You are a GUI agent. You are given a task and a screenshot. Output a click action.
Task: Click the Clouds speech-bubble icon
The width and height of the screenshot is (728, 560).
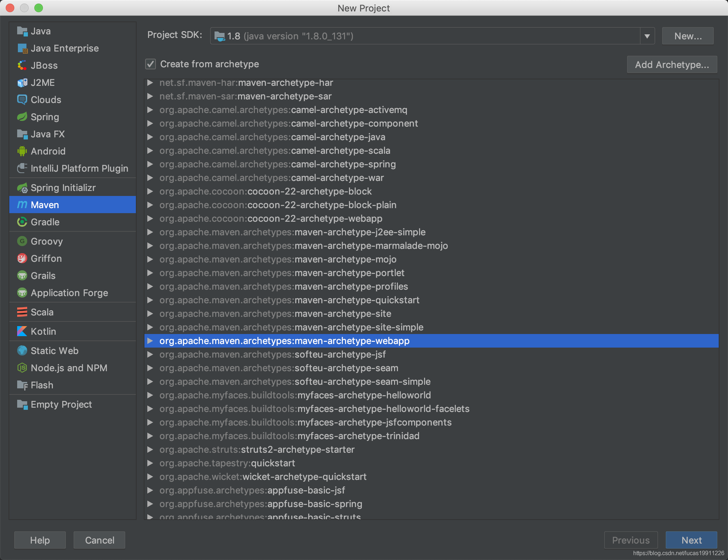click(x=22, y=100)
